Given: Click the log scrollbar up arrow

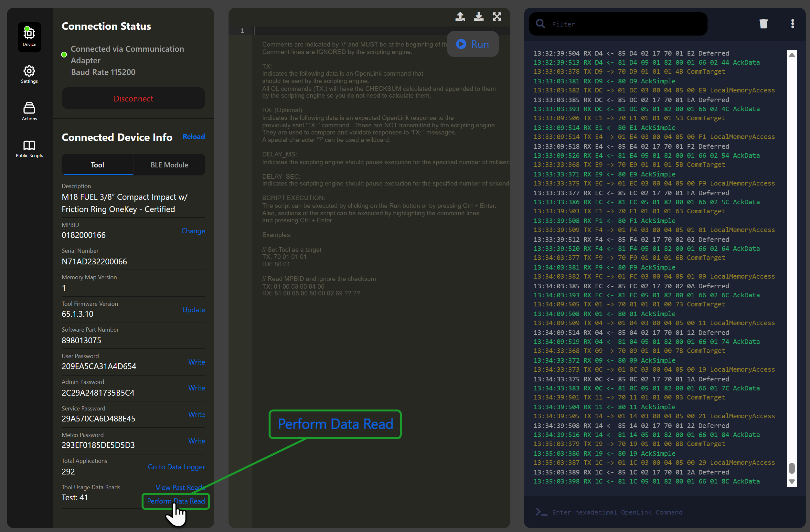Looking at the screenshot, I should pos(792,55).
